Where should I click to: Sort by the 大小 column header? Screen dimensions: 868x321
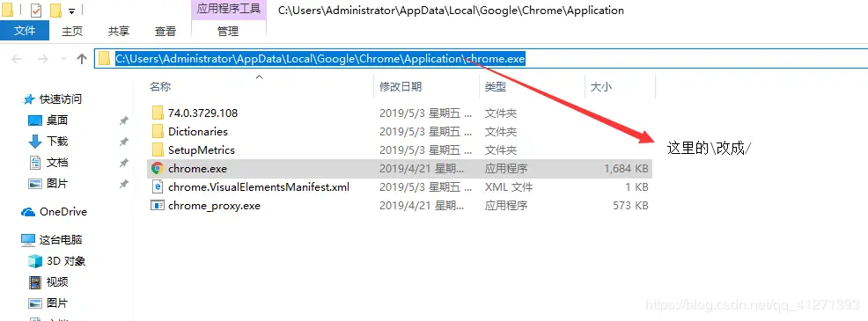click(x=601, y=86)
